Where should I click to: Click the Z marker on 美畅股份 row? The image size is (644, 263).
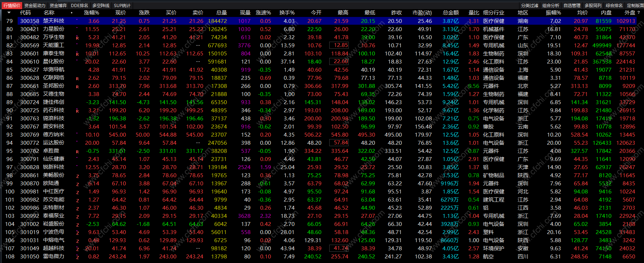click(77, 176)
